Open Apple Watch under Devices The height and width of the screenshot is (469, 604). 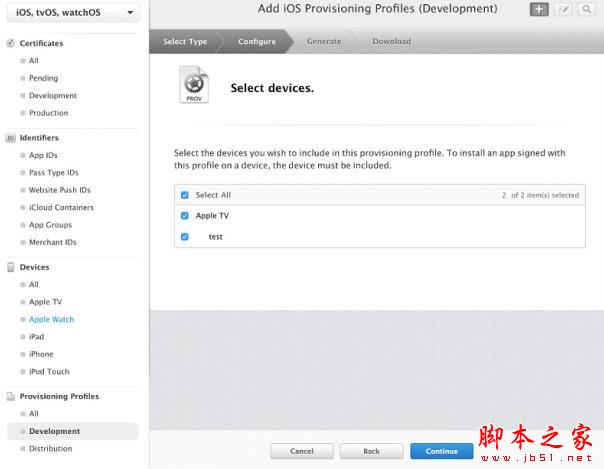tap(51, 319)
